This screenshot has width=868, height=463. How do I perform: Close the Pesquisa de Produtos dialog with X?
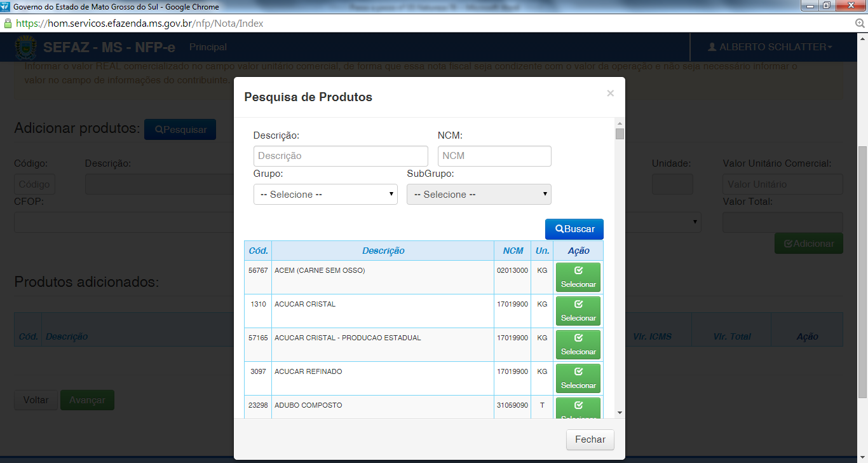coord(610,93)
